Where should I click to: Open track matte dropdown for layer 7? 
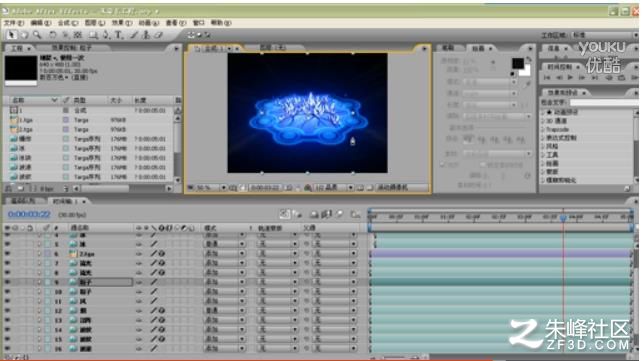(278, 263)
